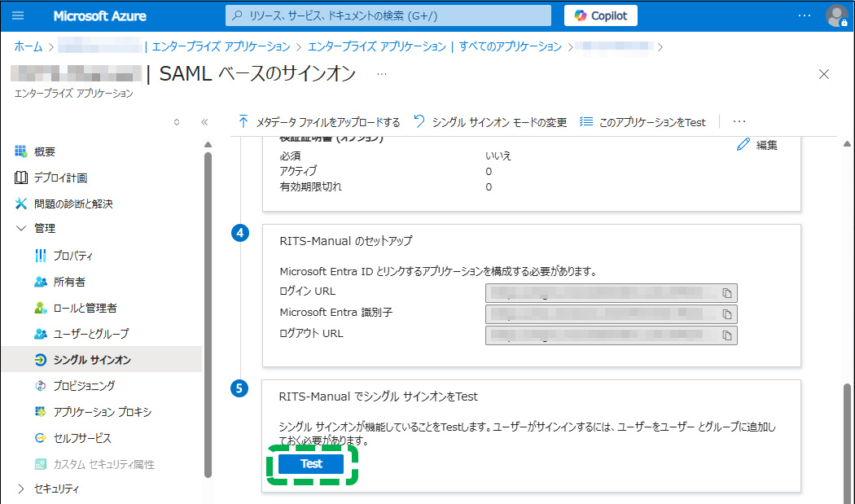Screen dimensions: 855x504
Task: Click the sidebar scroll-up arrow
Action: [208, 145]
